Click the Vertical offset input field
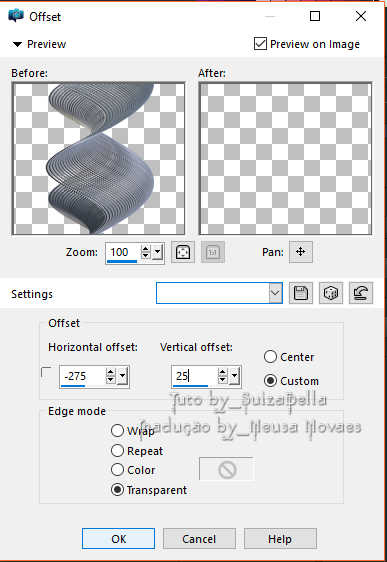Viewport: 387px width, 562px height. click(194, 376)
